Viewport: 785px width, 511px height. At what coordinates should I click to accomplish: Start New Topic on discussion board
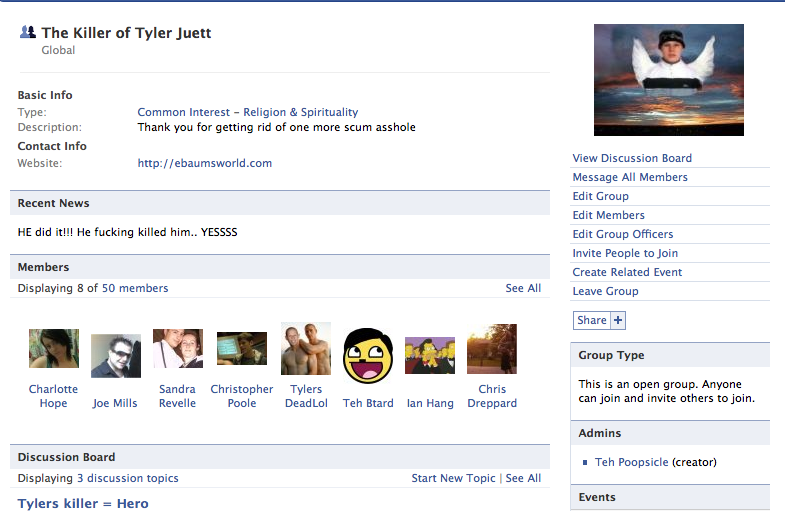pyautogui.click(x=453, y=478)
